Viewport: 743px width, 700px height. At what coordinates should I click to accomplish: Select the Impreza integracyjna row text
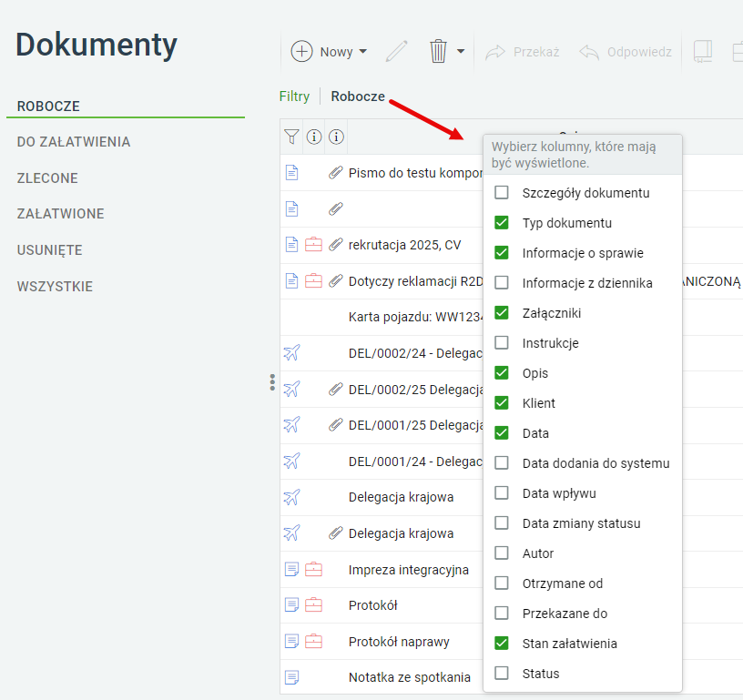(x=409, y=570)
